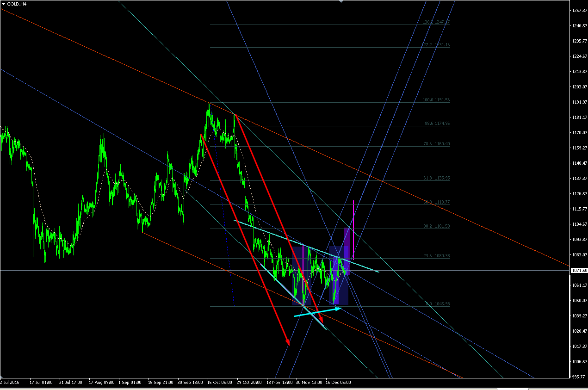588x390 pixels.
Task: Click time axis label 15 Sep 21:00
Action: [x=161, y=383]
